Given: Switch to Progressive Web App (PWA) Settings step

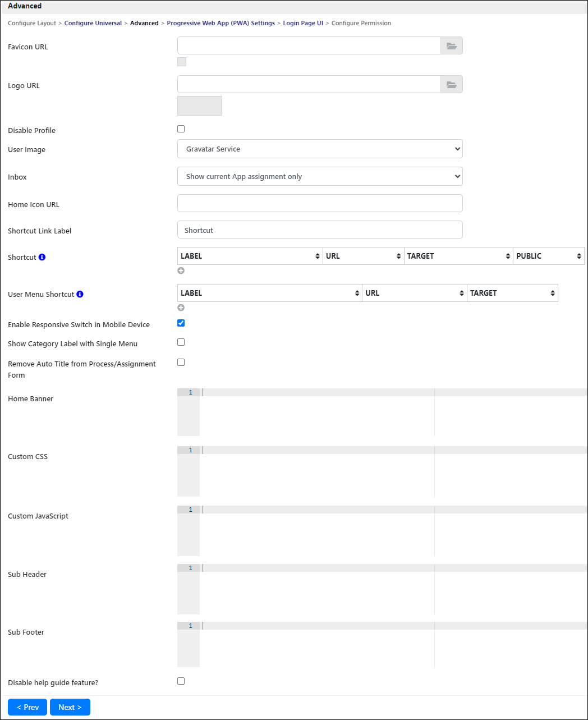Looking at the screenshot, I should click(x=221, y=23).
